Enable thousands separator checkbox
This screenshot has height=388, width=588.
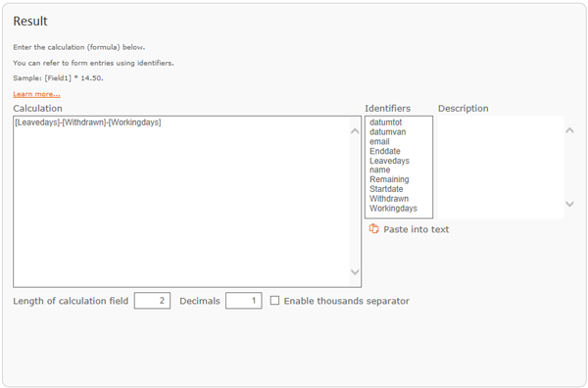[x=274, y=300]
